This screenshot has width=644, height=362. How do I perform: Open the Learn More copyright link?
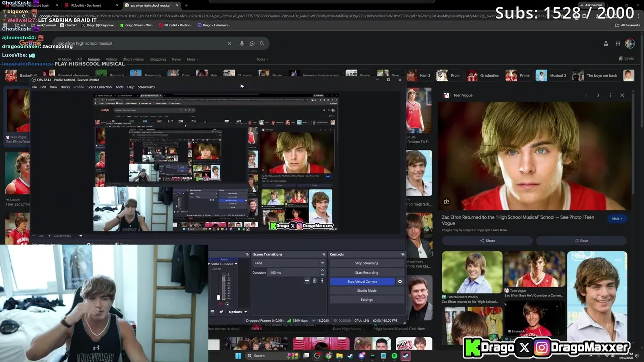[499, 230]
